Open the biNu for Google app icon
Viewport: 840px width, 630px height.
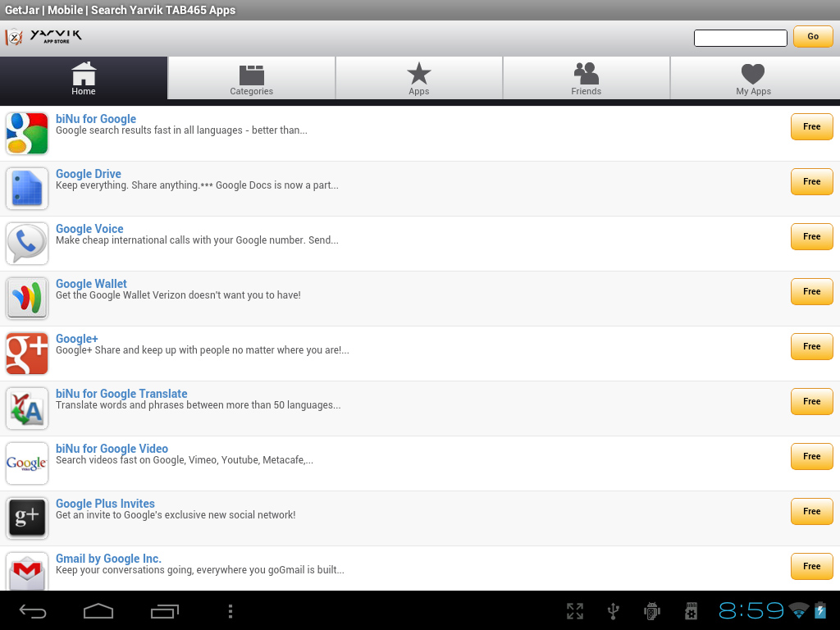pos(27,134)
